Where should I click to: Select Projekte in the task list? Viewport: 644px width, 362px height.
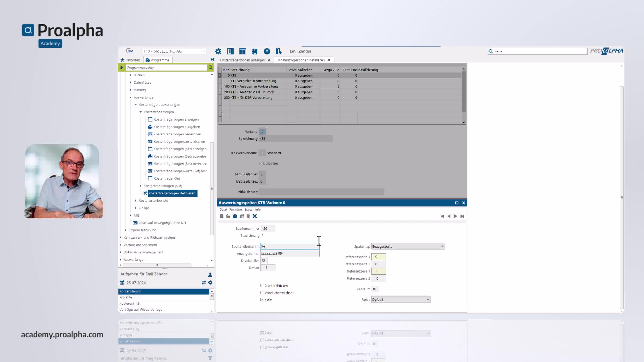coord(126,297)
